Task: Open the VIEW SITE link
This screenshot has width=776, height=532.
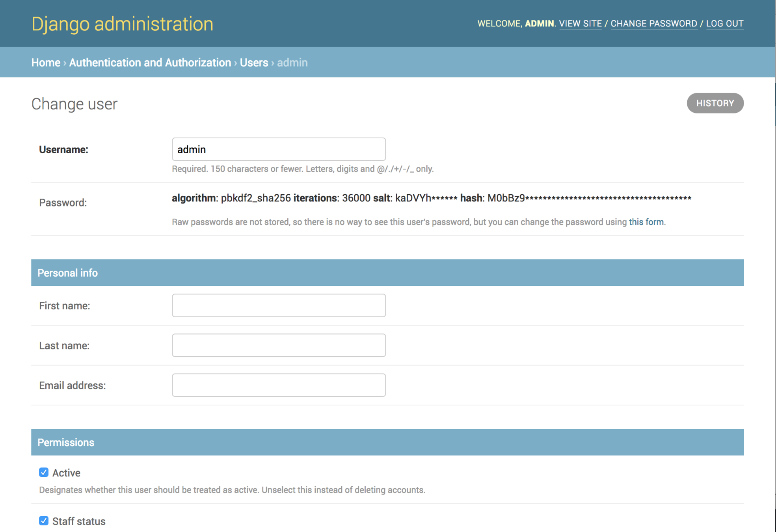Action: 580,24
